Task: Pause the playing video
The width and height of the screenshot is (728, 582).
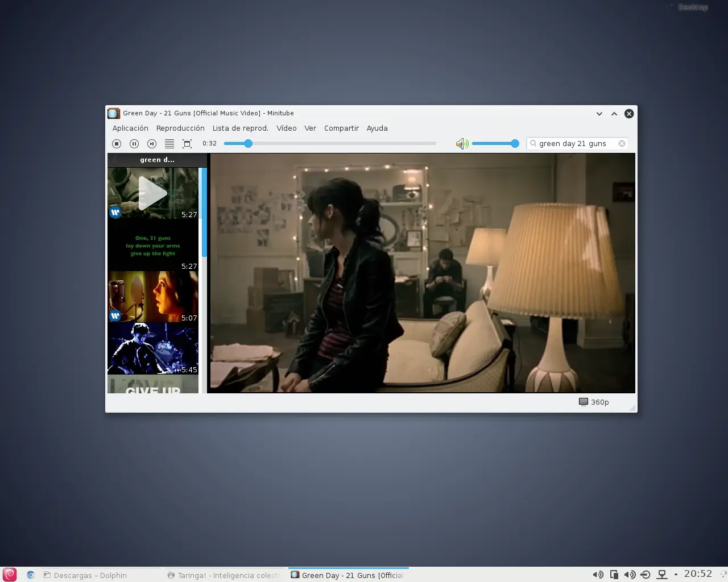Action: 134,144
